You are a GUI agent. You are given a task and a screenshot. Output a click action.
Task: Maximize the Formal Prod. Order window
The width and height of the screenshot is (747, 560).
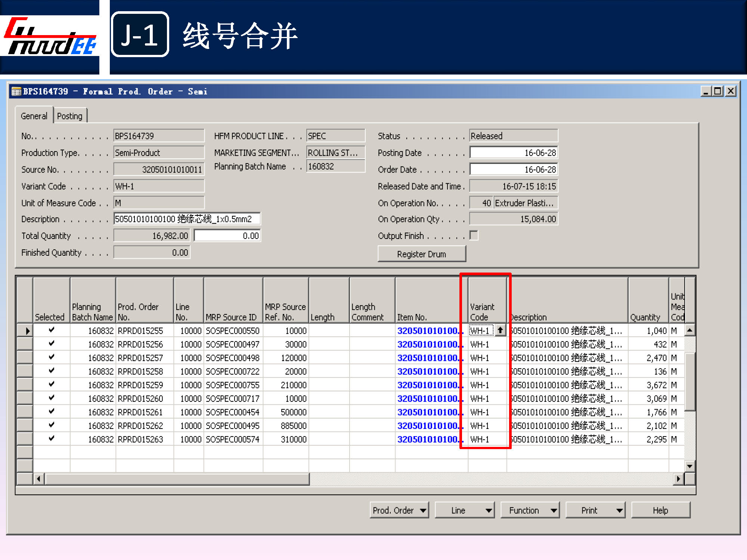pos(717,91)
